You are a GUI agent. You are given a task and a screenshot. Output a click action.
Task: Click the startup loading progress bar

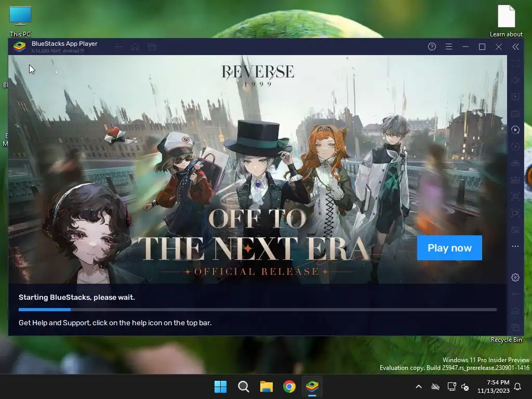coord(258,310)
